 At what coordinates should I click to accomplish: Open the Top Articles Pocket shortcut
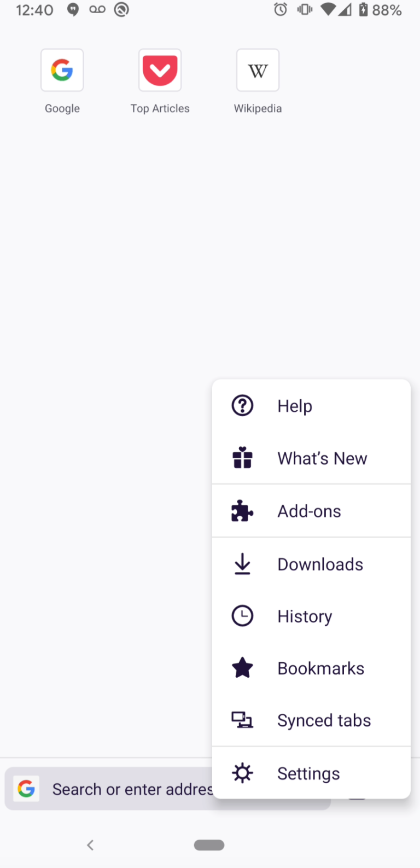(160, 70)
